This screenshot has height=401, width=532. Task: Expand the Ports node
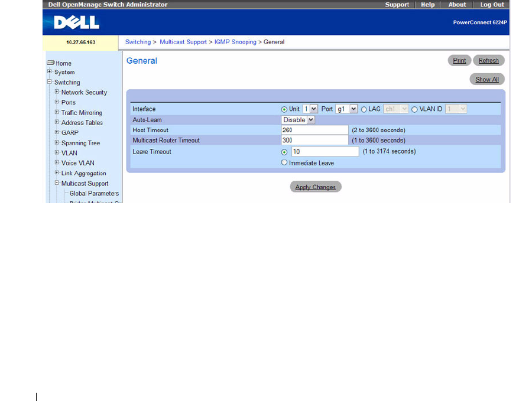click(57, 102)
